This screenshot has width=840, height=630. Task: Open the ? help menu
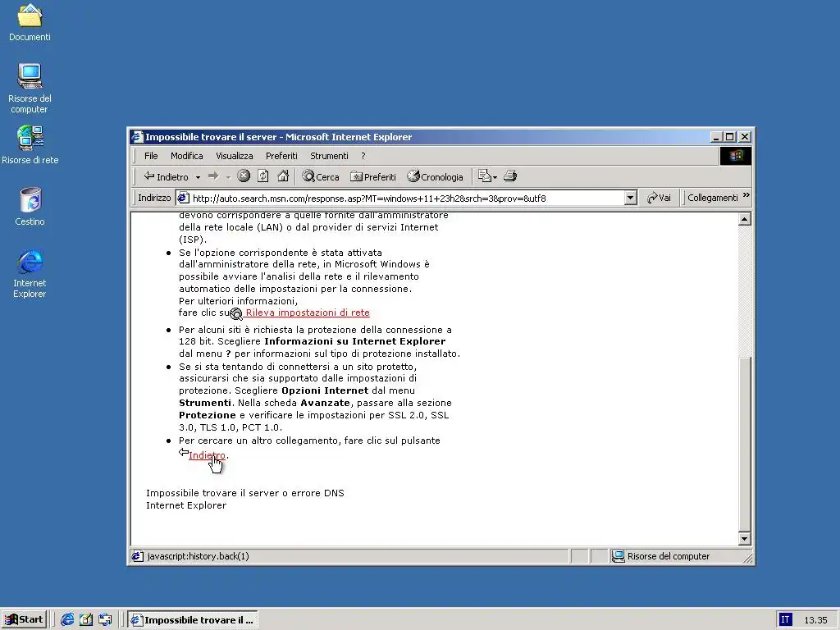click(363, 156)
